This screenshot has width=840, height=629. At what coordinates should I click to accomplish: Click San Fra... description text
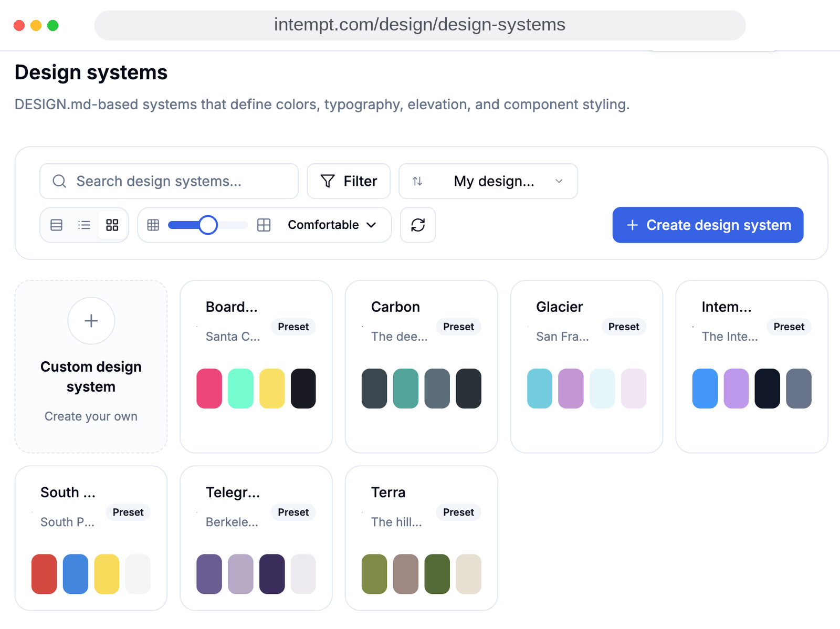tap(563, 337)
